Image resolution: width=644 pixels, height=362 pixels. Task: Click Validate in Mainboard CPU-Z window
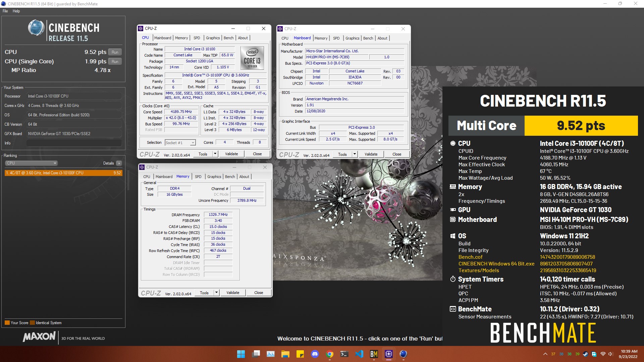[x=371, y=155]
